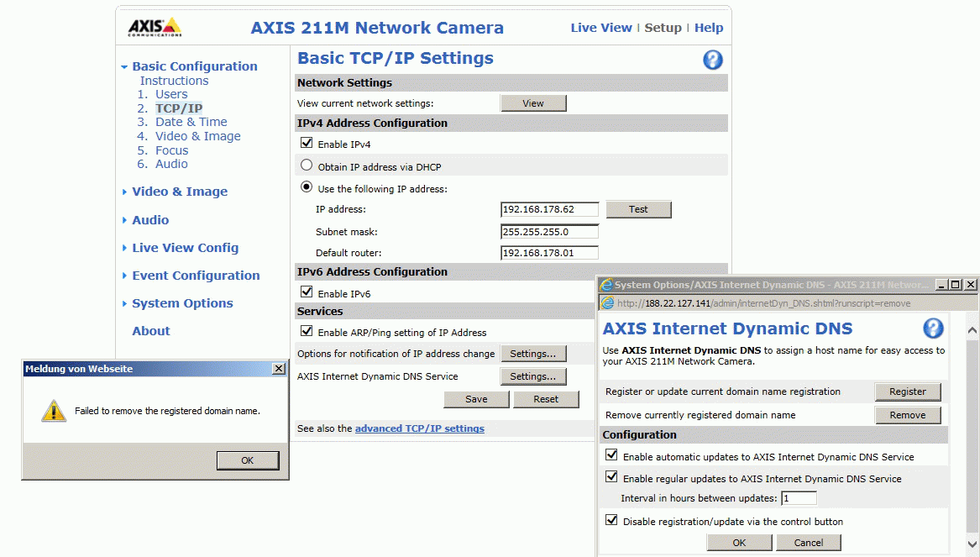Click OK in failed to remove domain dialog
The height and width of the screenshot is (557, 980).
click(248, 460)
